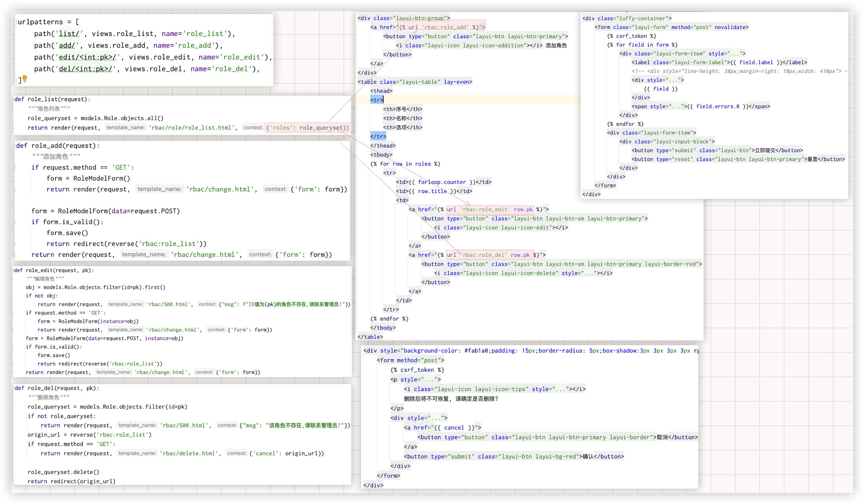
Task: Collapse the urlpatterns list fold marker
Action: click(16, 22)
